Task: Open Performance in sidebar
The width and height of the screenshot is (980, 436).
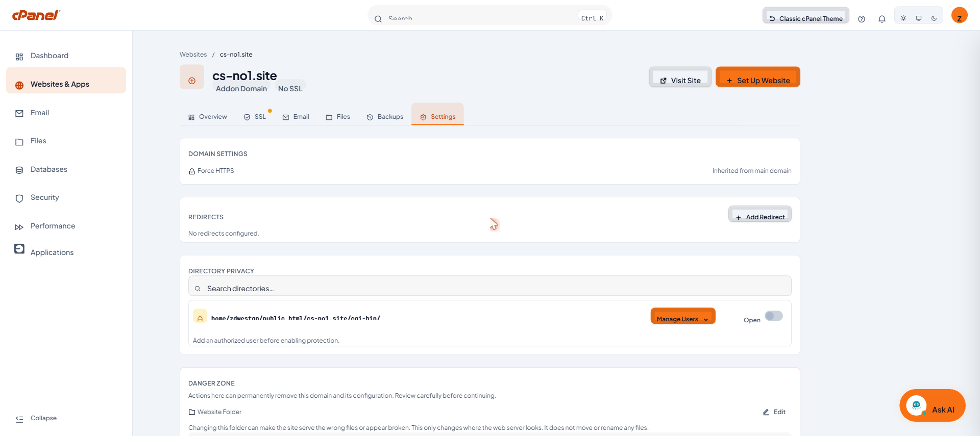Action: (66, 226)
